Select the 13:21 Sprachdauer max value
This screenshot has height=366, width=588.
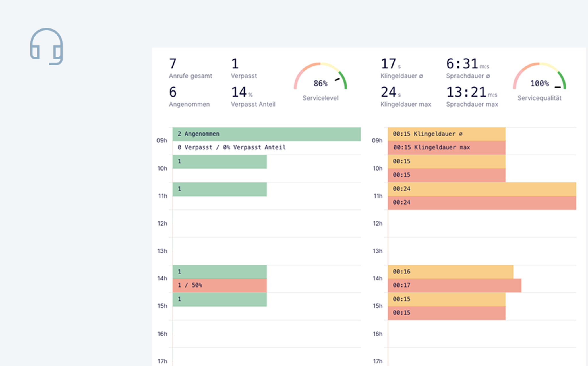(466, 92)
